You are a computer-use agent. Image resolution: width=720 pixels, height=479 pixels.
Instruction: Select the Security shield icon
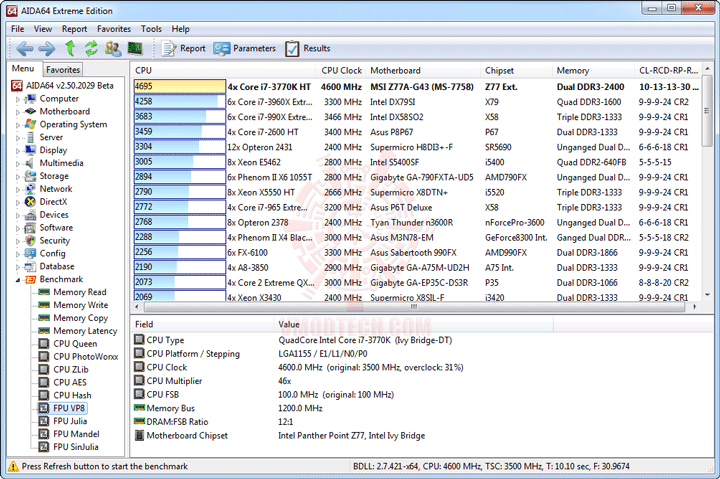click(30, 241)
